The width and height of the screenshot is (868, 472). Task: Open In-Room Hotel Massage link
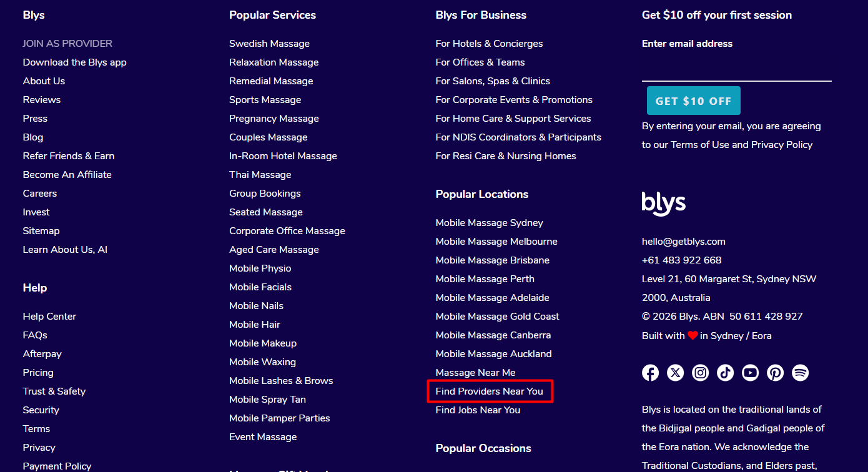(x=283, y=156)
